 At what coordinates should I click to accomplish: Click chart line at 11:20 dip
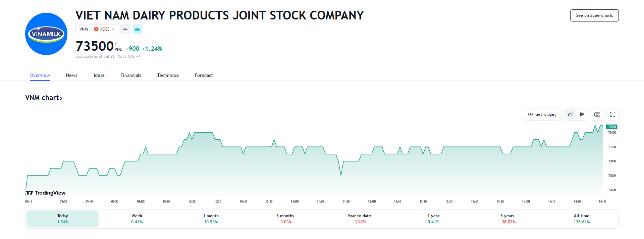[x=341, y=175]
